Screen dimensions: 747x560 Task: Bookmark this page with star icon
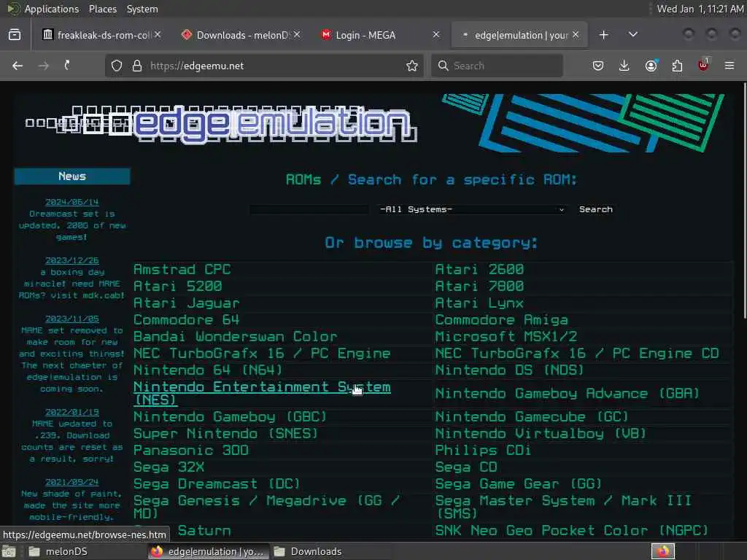[412, 66]
